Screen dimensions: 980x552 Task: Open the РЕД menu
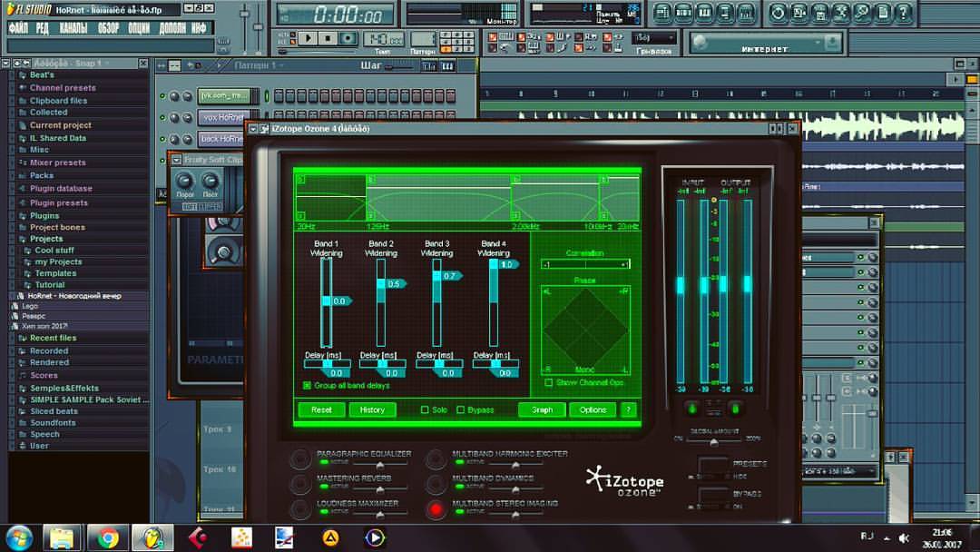43,28
